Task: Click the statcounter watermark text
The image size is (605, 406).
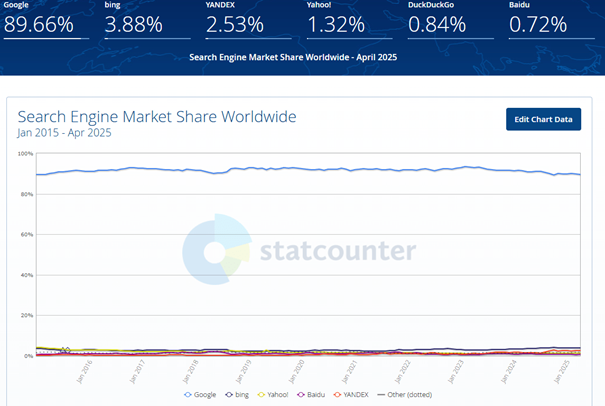Action: (335, 250)
